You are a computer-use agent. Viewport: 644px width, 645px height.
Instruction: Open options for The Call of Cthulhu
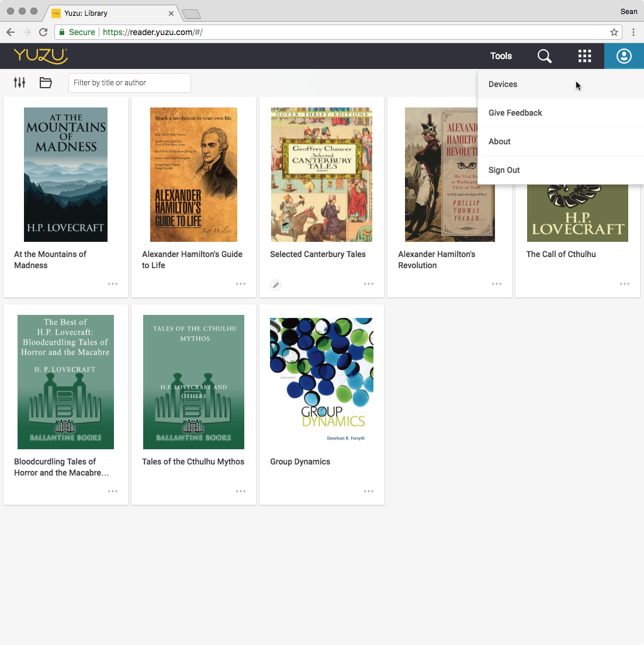(625, 284)
